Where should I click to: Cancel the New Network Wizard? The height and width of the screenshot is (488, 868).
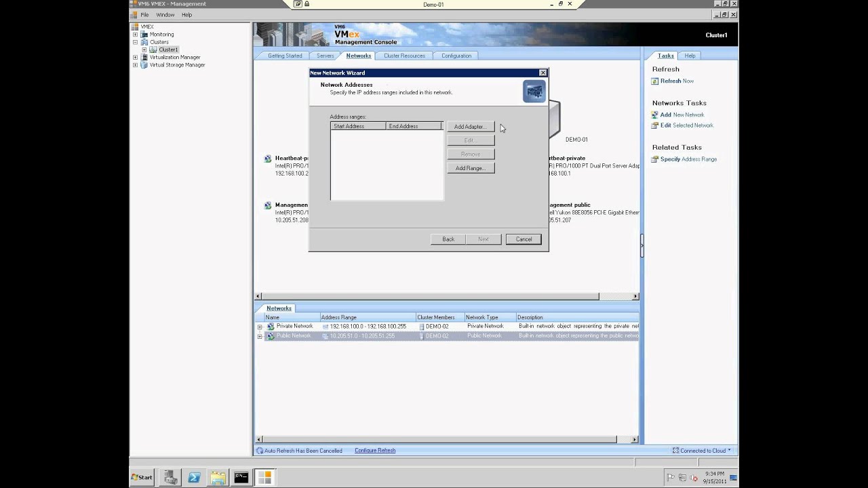[524, 239]
